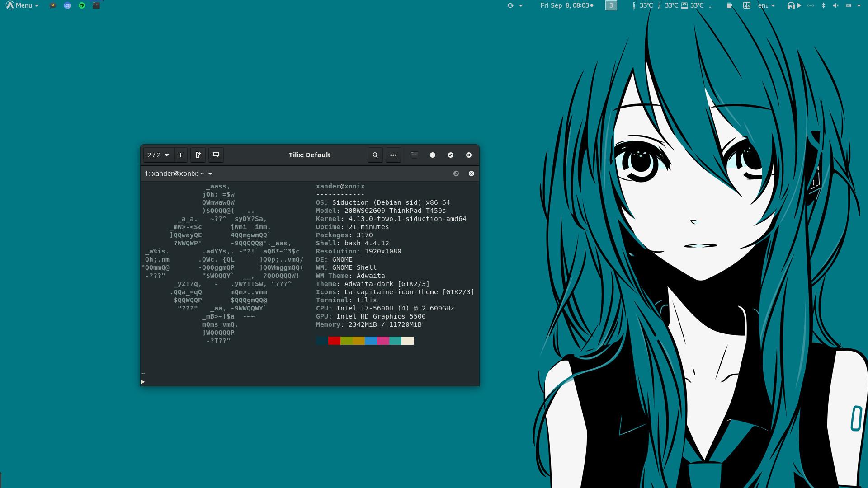Click Bluetooth indicator in top panel
The image size is (868, 488).
click(823, 5)
